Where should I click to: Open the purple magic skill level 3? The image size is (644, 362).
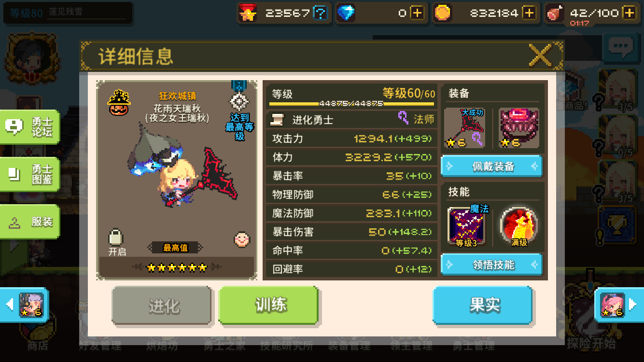467,225
